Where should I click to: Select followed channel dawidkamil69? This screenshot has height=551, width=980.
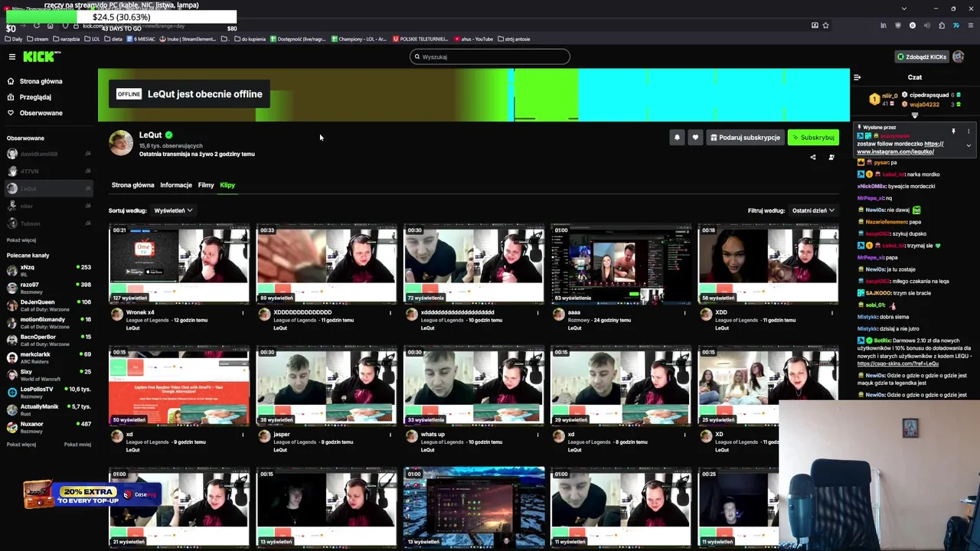(x=47, y=154)
